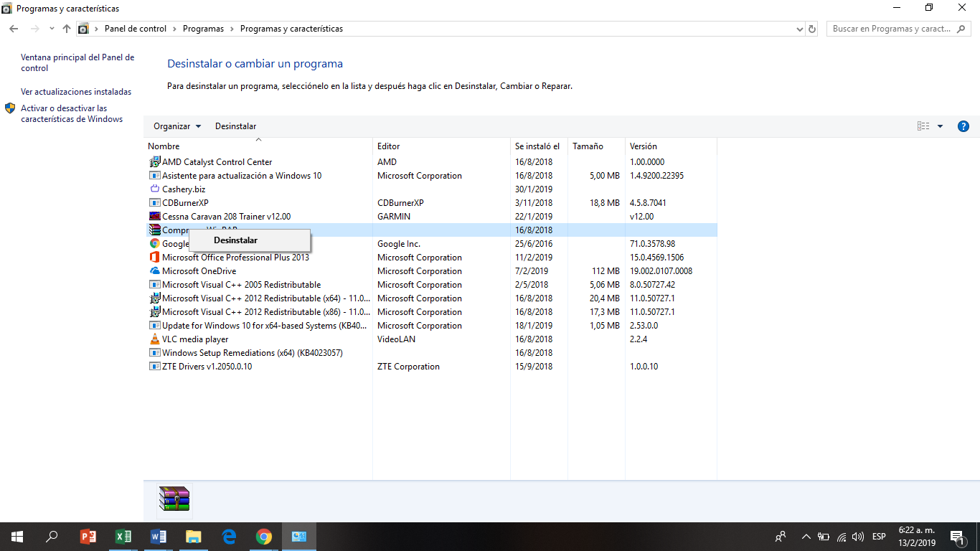Open Activar o desactivar las características de Windows

[72, 114]
